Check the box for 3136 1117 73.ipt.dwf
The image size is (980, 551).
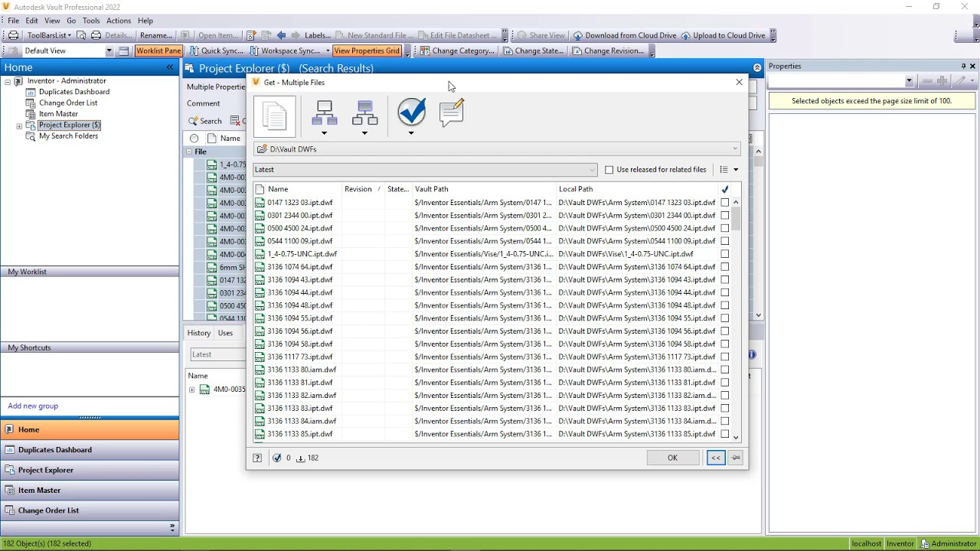[x=725, y=357]
